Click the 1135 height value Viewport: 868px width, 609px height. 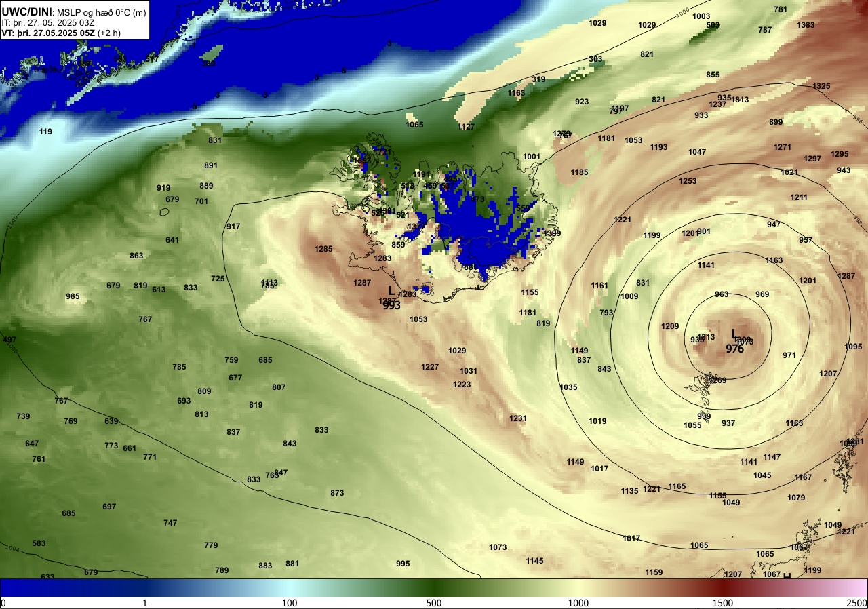629,491
